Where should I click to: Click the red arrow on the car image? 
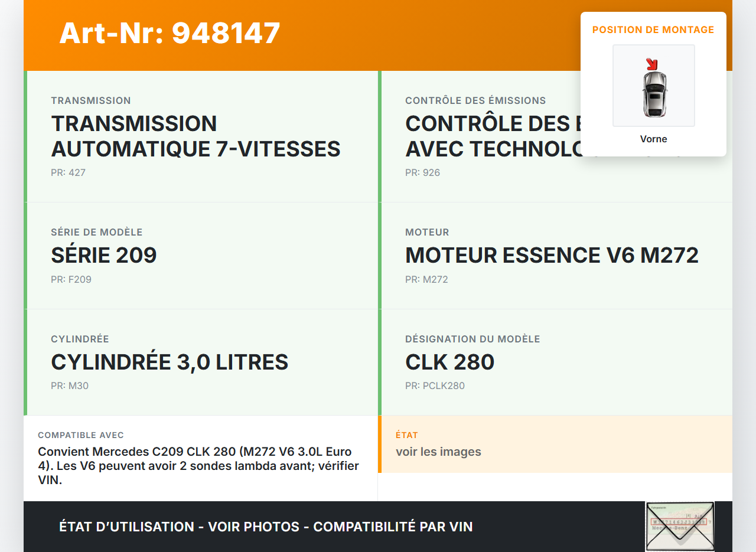point(651,64)
